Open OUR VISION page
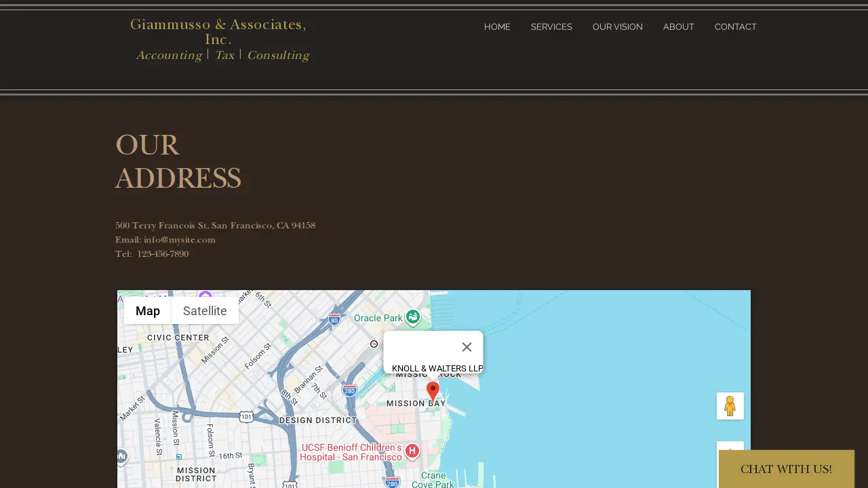 pyautogui.click(x=618, y=27)
